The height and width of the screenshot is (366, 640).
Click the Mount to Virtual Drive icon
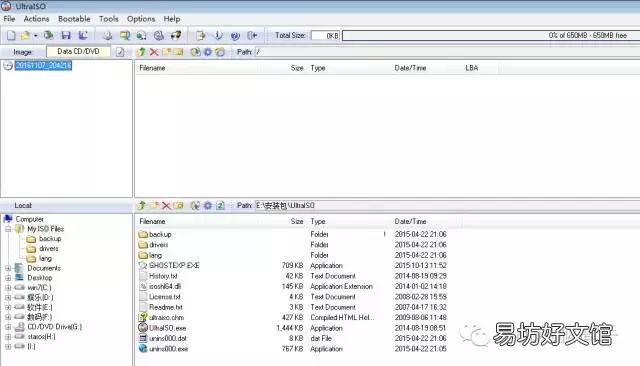coord(158,35)
